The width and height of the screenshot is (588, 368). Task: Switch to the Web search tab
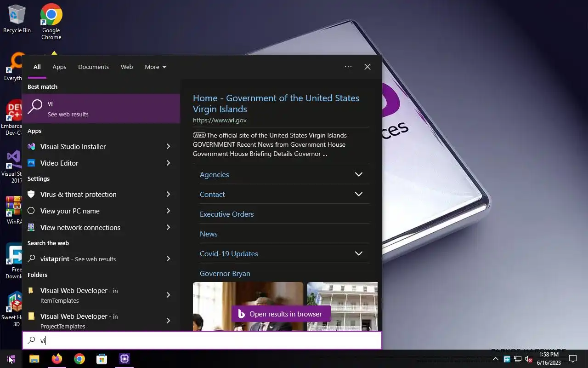click(127, 67)
